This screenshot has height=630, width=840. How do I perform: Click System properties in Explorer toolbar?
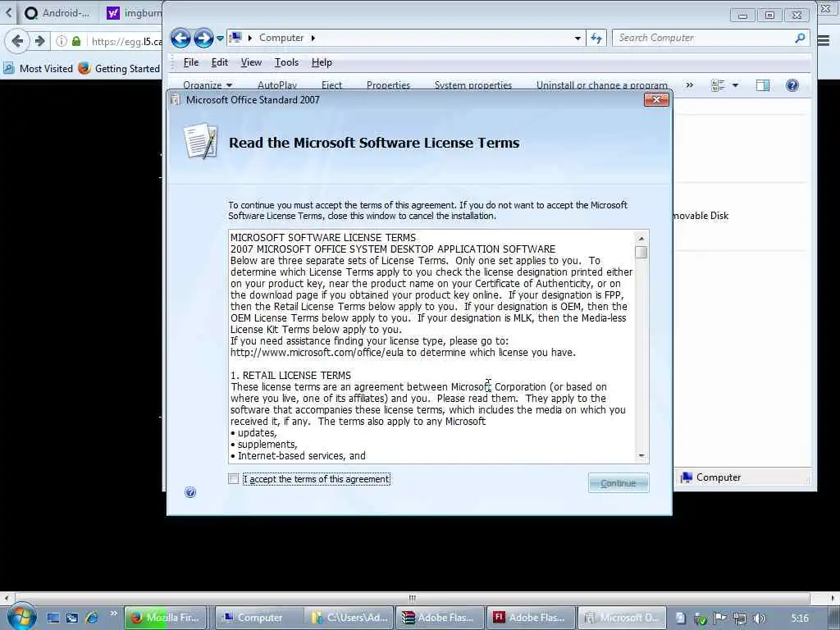coord(473,84)
